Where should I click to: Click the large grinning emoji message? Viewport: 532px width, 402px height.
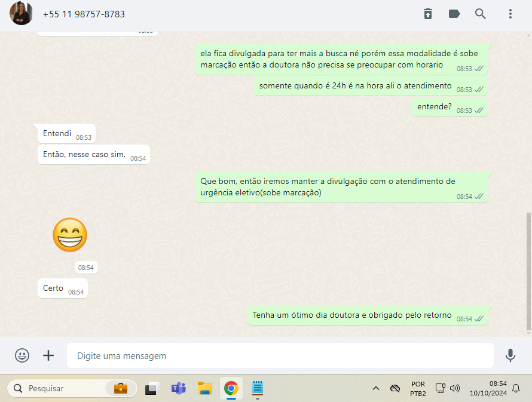(70, 235)
